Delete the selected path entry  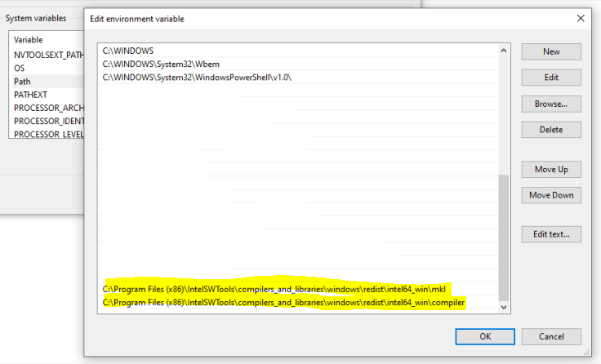[551, 130]
